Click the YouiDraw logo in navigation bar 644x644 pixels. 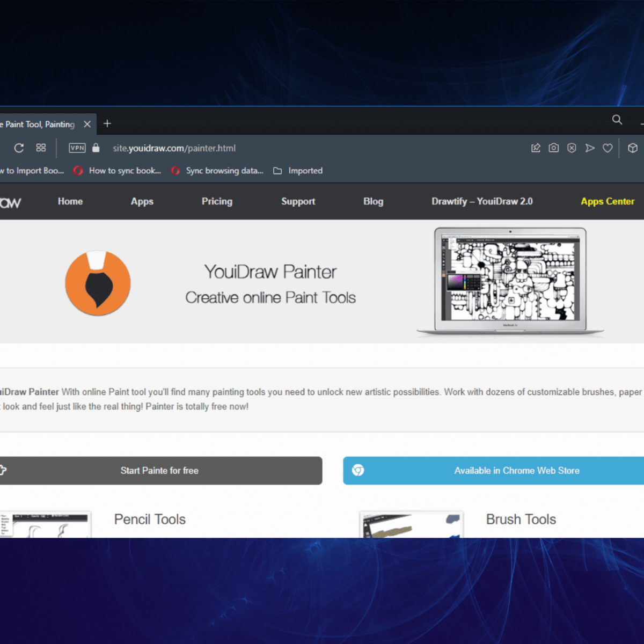[10, 202]
